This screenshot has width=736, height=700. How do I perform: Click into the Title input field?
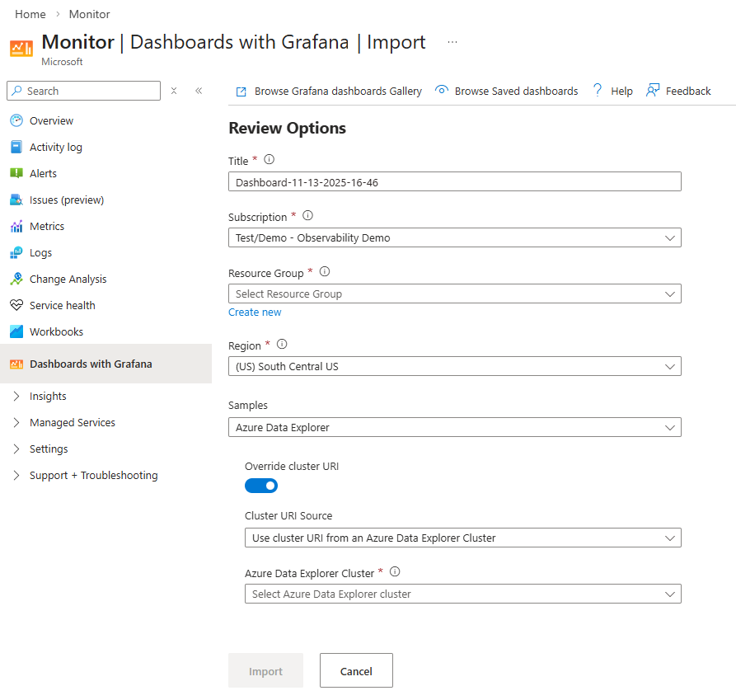(x=454, y=181)
